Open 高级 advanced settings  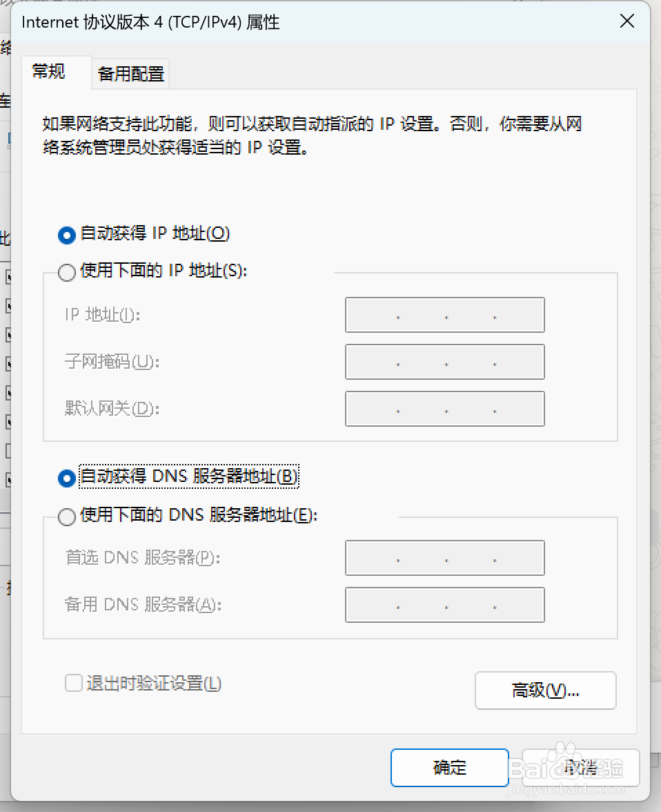tap(546, 690)
